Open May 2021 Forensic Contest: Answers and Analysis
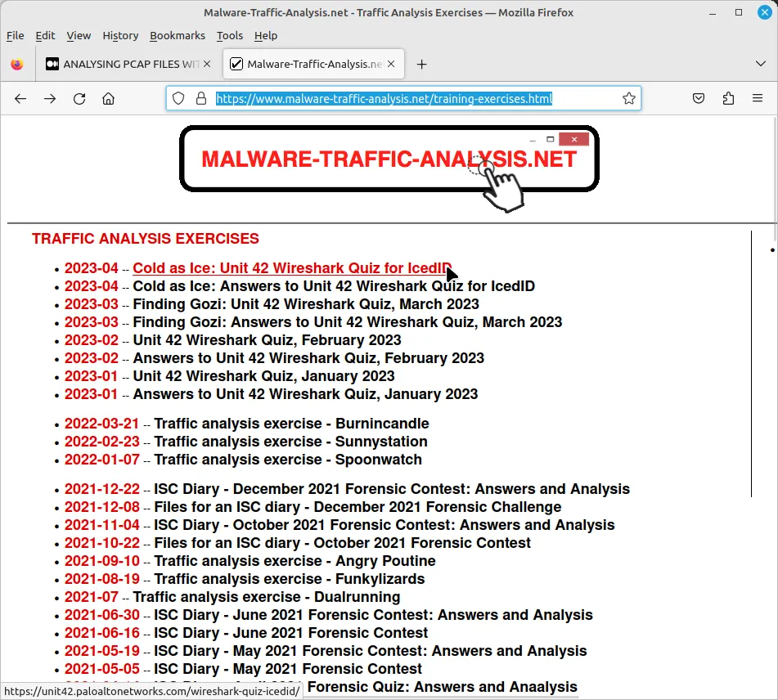The height and width of the screenshot is (700, 778). (370, 651)
